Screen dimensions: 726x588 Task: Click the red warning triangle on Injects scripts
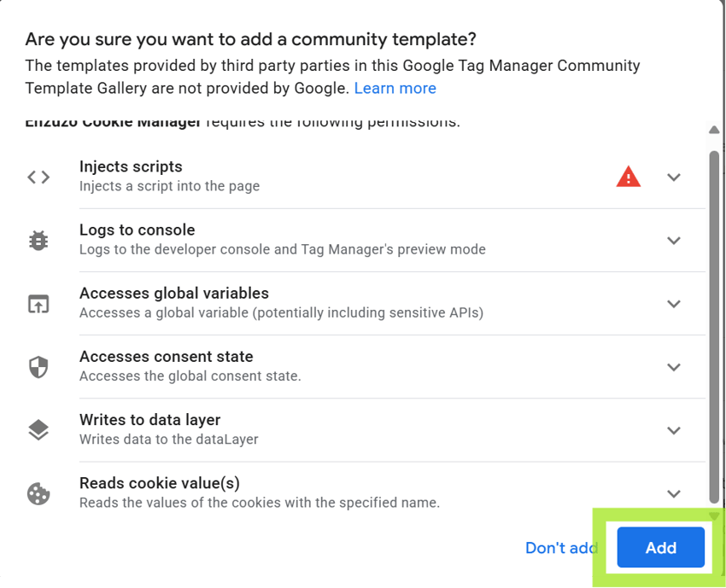(x=629, y=176)
